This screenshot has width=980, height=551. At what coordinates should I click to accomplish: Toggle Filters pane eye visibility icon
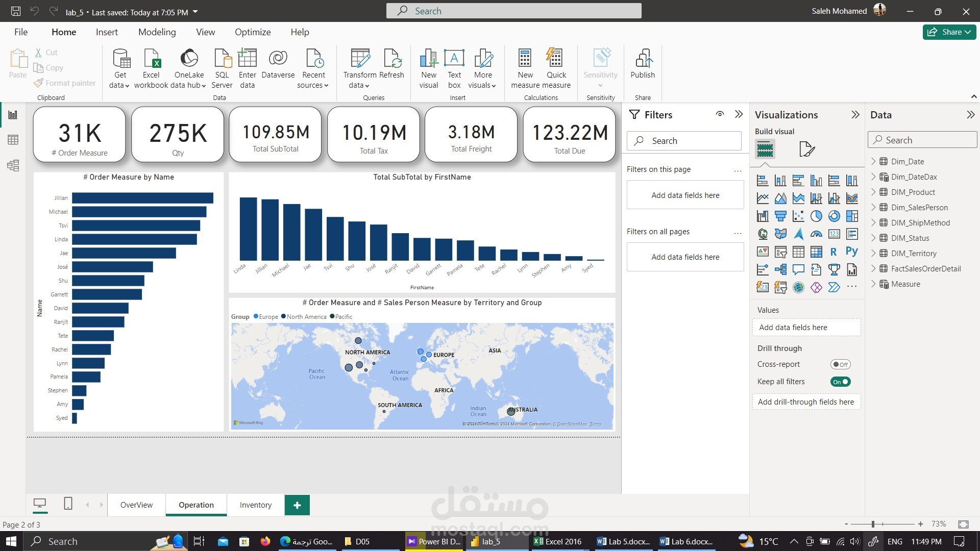(720, 114)
